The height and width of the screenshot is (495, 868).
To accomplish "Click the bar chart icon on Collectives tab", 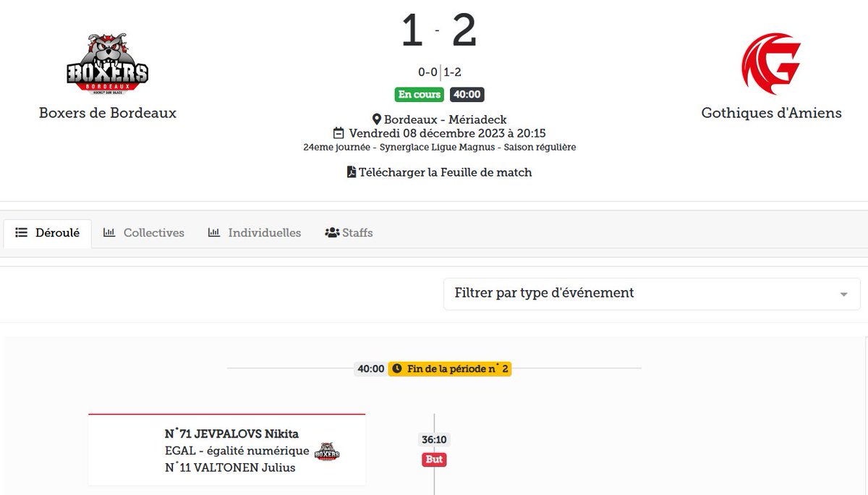I will 109,233.
